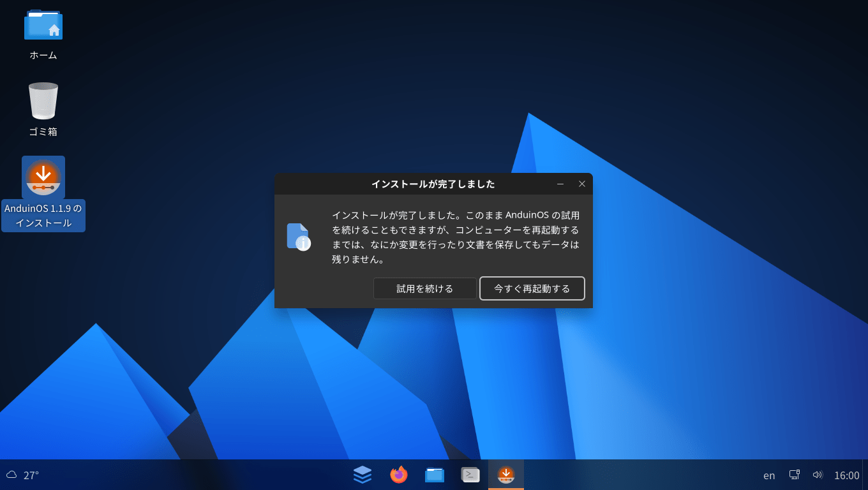Viewport: 868px width, 490px height.
Task: Open the start menu layers icon
Action: coord(363,475)
